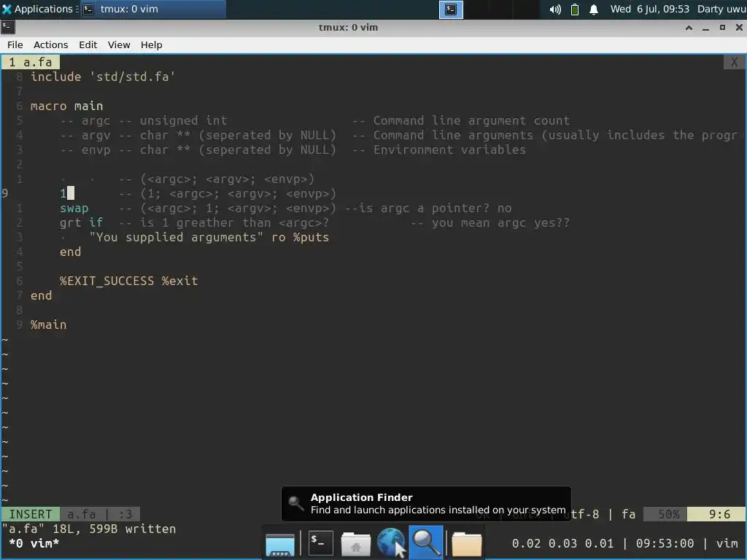Viewport: 747px width, 560px height.
Task: Click Show Desktop icon in dock
Action: pos(280,544)
